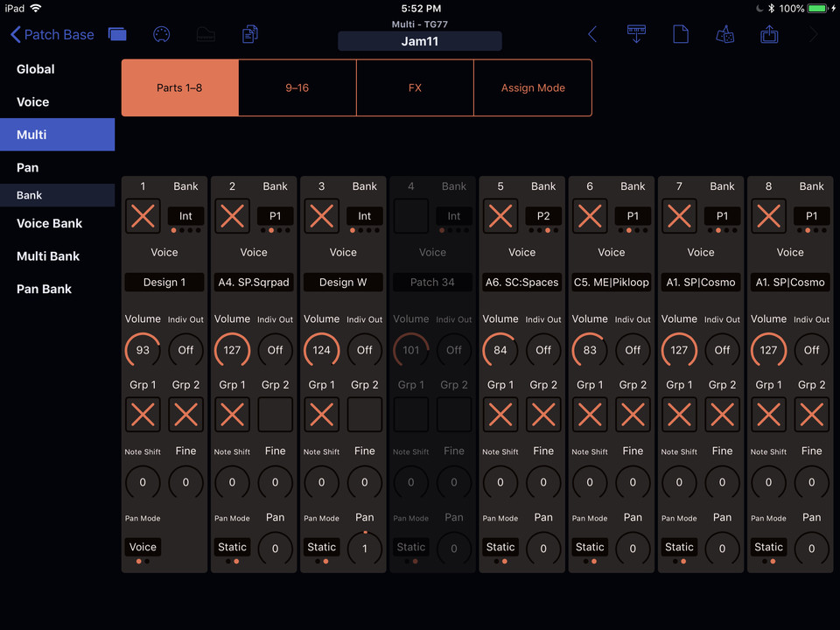Toggle Grp 2 off for Part 3
Viewport: 840px width, 630px height.
point(364,414)
